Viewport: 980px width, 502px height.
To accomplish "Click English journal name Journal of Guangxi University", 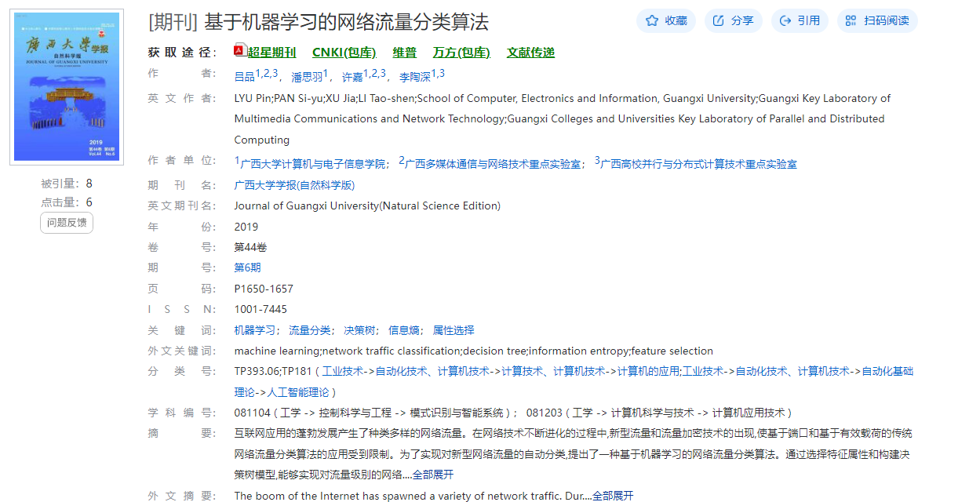I will (x=367, y=206).
